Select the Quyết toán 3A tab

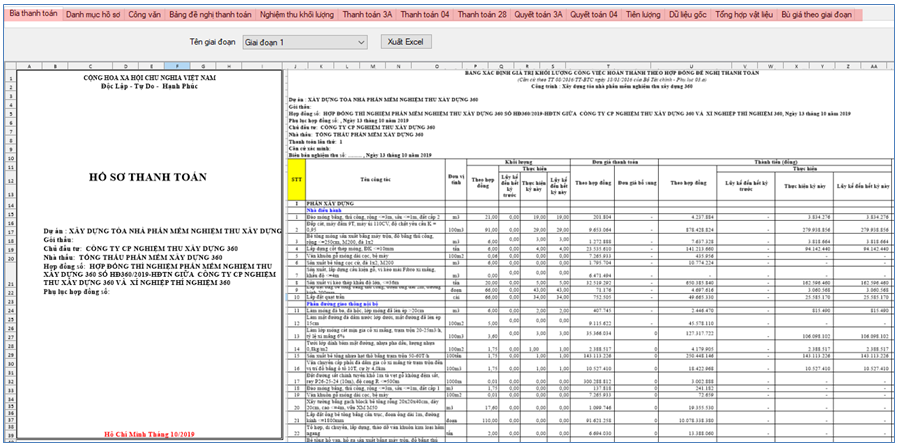pyautogui.click(x=538, y=15)
